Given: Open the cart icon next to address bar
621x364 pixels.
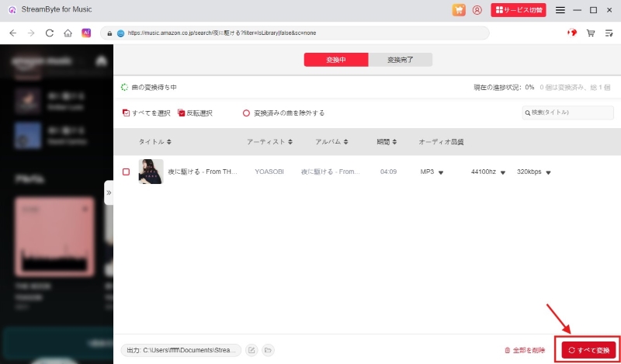Looking at the screenshot, I should [x=591, y=33].
